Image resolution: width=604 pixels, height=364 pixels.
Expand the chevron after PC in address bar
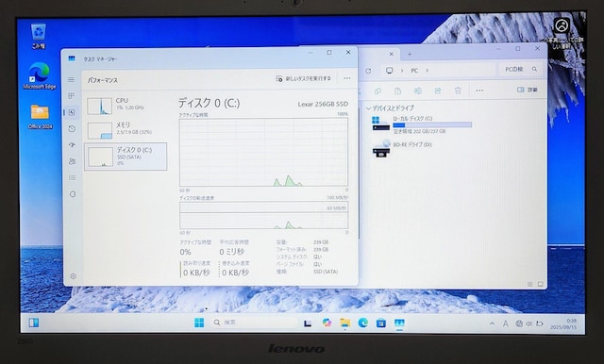point(427,71)
